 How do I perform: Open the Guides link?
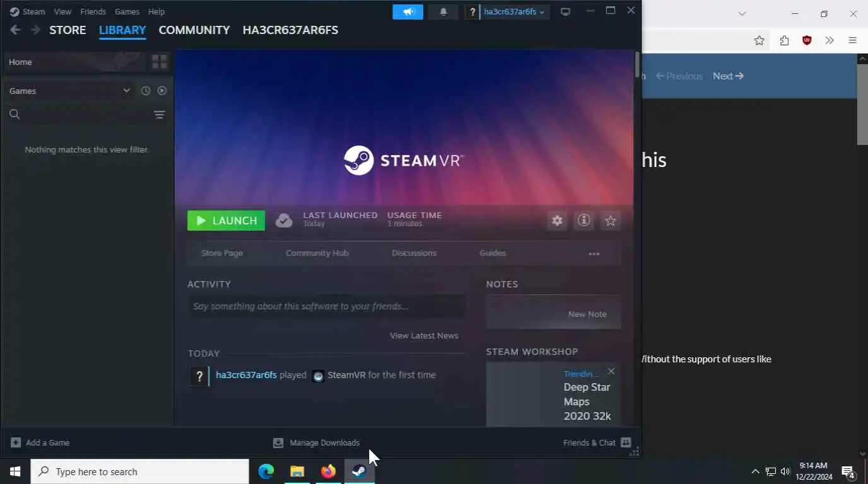[493, 253]
